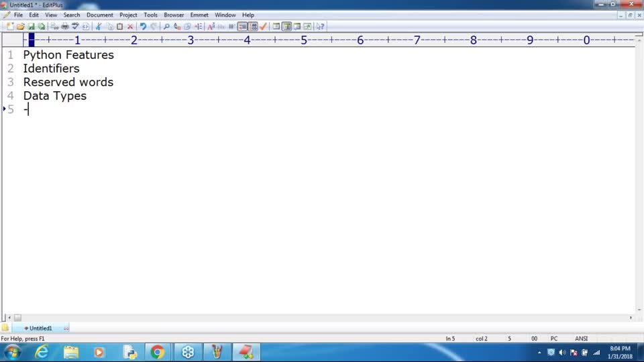This screenshot has height=362, width=644.
Task: Open Find with the magnifier icon
Action: [x=166, y=27]
